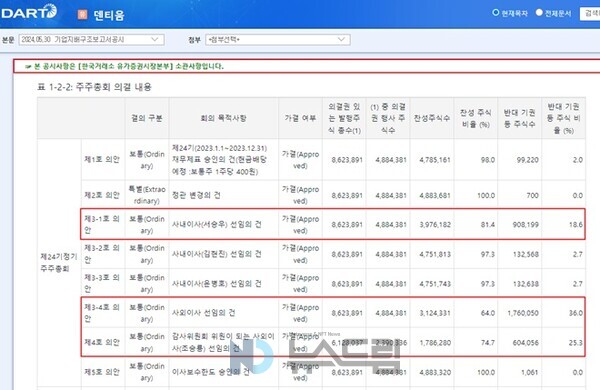Click the 찬성주식수 column header
Viewport: 600px width, 390px height.
point(432,118)
